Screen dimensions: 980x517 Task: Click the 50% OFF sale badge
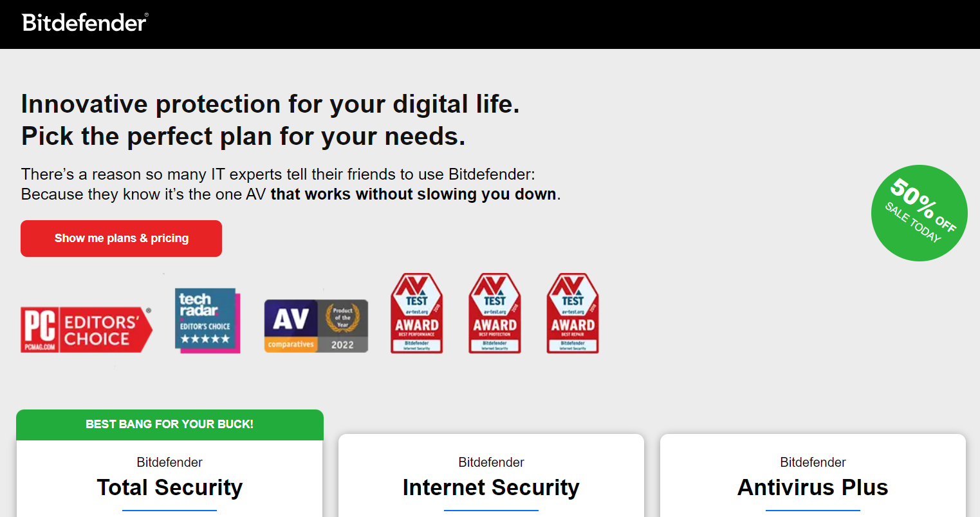point(919,213)
